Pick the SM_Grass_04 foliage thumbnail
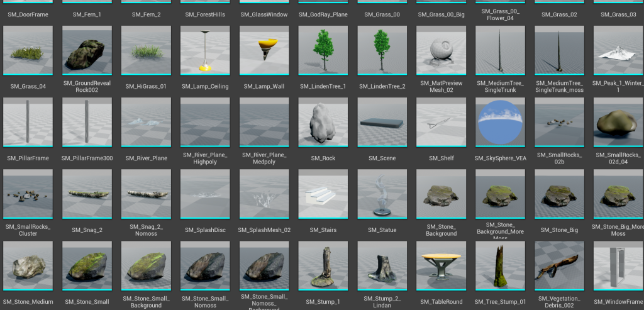This screenshot has width=644, height=310. (x=28, y=50)
